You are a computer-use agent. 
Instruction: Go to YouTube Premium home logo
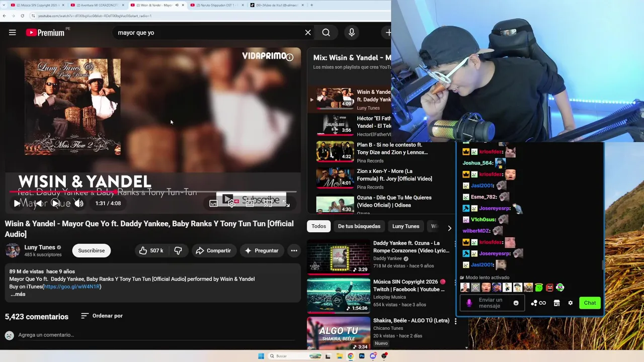pos(45,33)
